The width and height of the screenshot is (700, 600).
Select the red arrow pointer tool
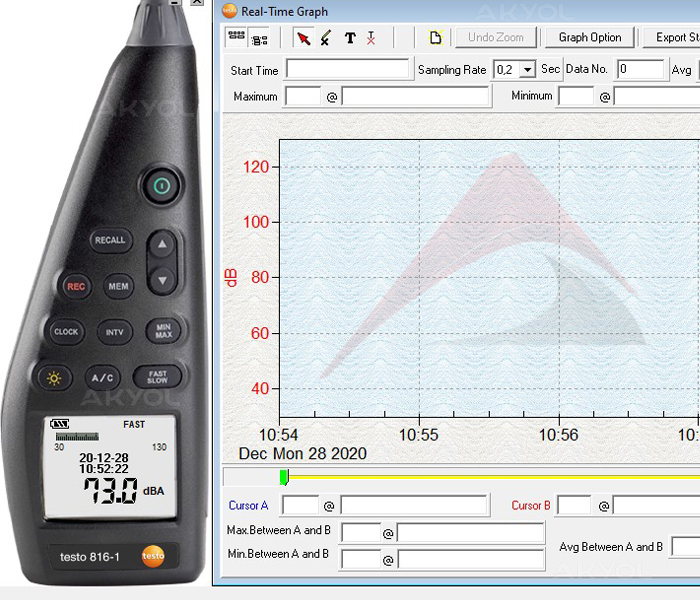click(304, 38)
